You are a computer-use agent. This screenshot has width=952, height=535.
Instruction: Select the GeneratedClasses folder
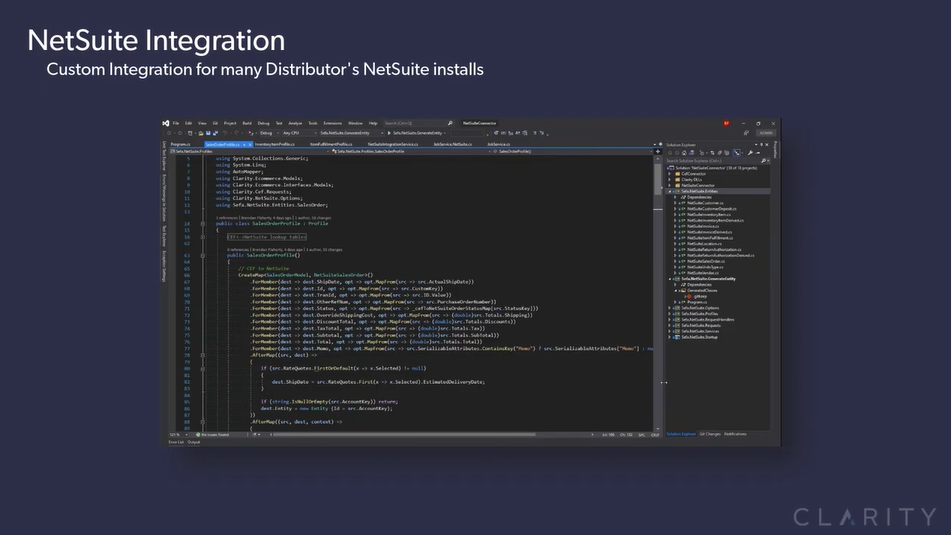pyautogui.click(x=702, y=290)
